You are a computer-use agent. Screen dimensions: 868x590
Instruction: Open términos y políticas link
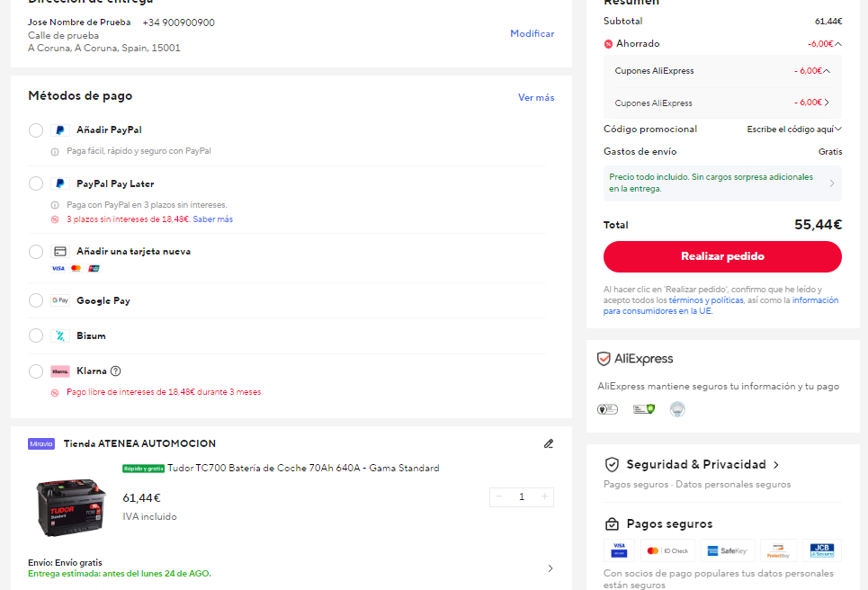click(706, 300)
